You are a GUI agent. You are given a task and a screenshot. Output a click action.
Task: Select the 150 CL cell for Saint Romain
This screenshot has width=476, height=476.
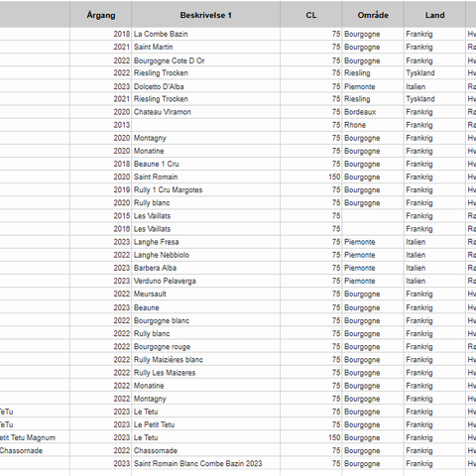(x=311, y=177)
